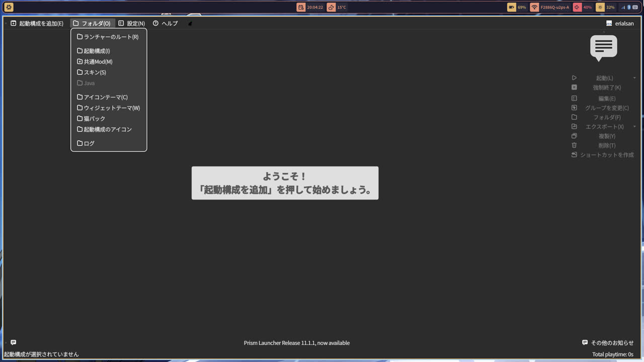Toggle the cat icon in the toolbar
This screenshot has width=644, height=362.
(x=190, y=23)
